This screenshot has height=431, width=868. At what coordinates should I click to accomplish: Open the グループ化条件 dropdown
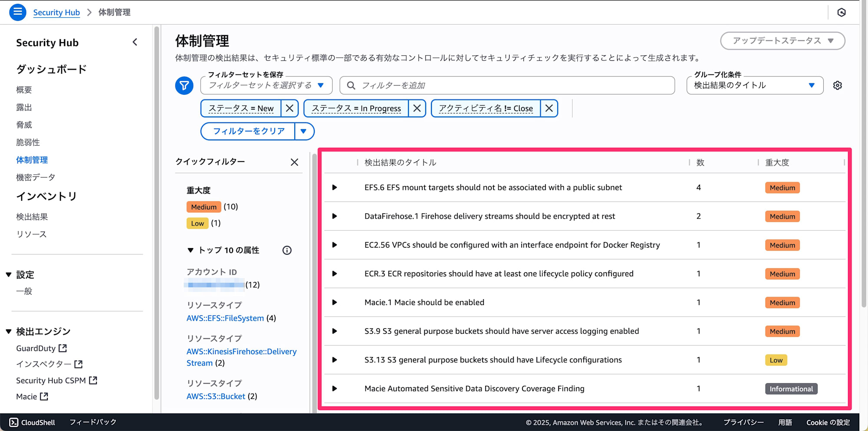tap(755, 86)
